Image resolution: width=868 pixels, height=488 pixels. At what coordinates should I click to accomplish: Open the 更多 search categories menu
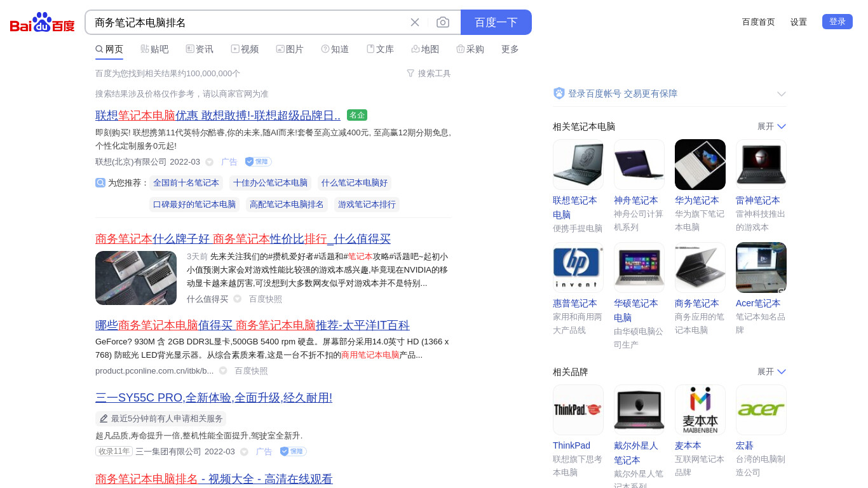(x=510, y=49)
